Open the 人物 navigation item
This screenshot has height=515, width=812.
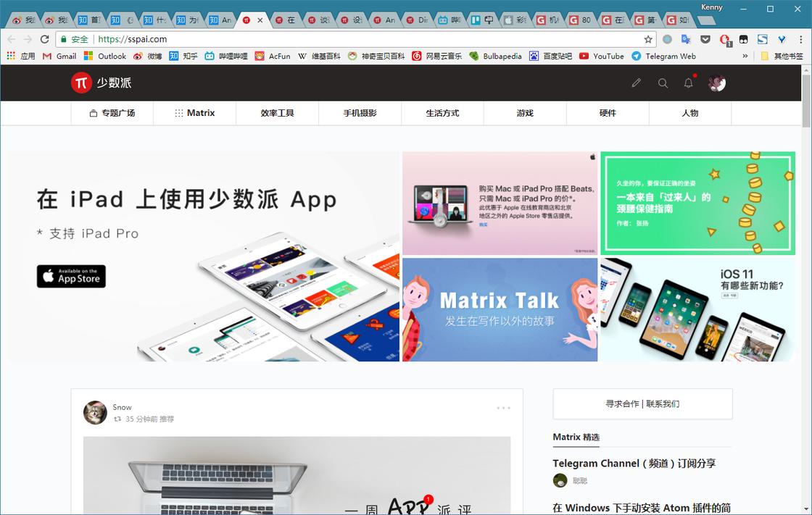[x=690, y=113]
